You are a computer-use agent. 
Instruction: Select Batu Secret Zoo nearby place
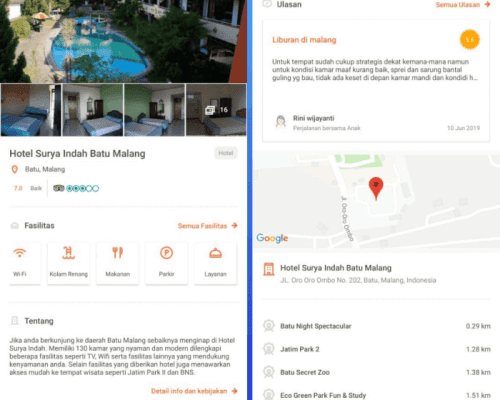[x=376, y=372]
